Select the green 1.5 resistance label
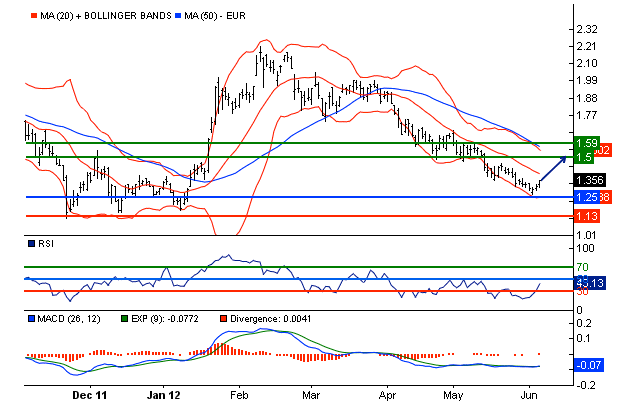 click(582, 158)
